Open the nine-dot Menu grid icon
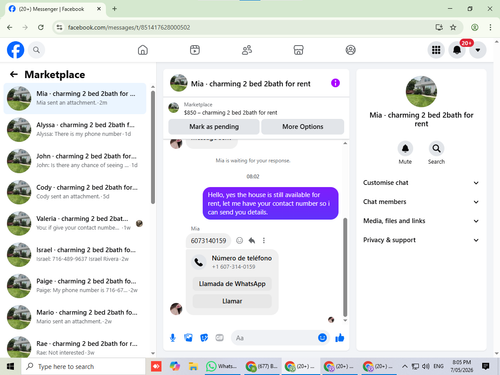The image size is (500, 375). pyautogui.click(x=436, y=50)
